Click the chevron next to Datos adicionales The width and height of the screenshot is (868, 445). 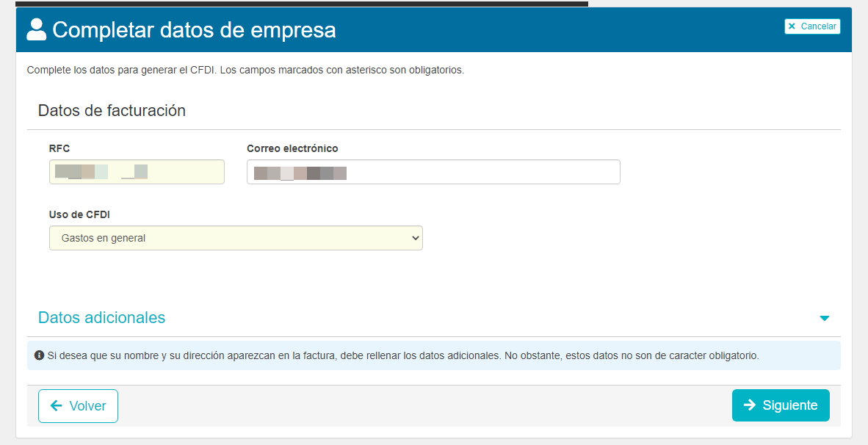(x=825, y=318)
